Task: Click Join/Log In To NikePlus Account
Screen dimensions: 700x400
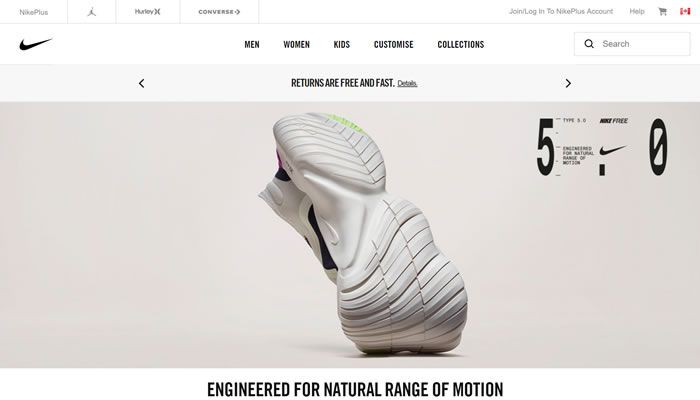Action: (x=561, y=12)
